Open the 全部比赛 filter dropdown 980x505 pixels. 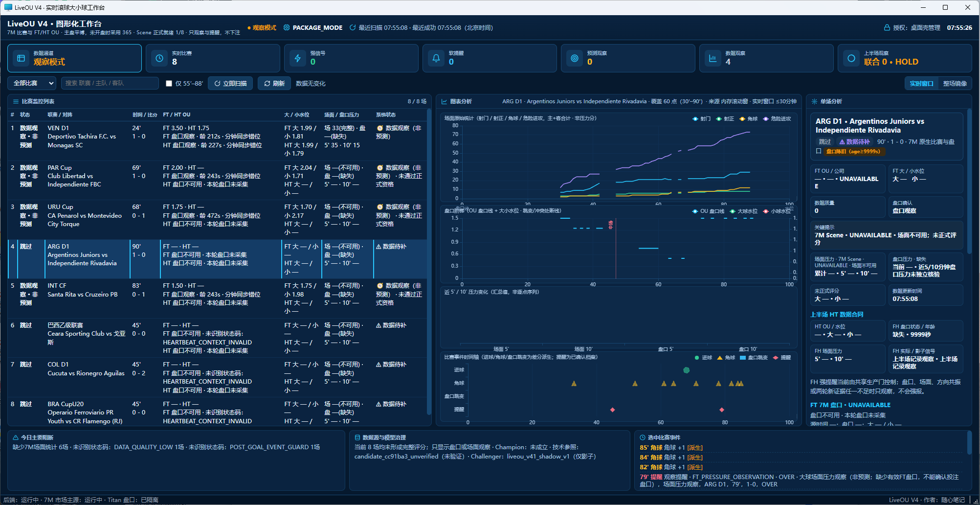[x=32, y=83]
